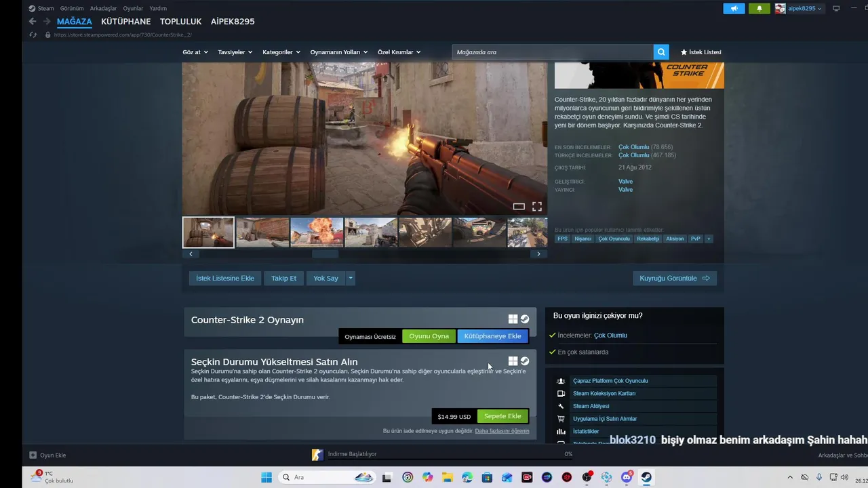Open the Daha fazlasını öğrenin link
This screenshot has width=868, height=488.
tap(502, 431)
